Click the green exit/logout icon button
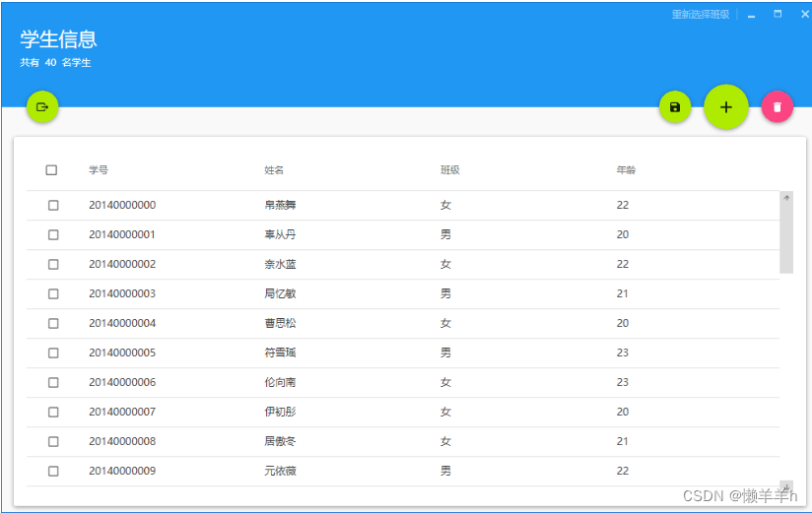 pyautogui.click(x=42, y=106)
